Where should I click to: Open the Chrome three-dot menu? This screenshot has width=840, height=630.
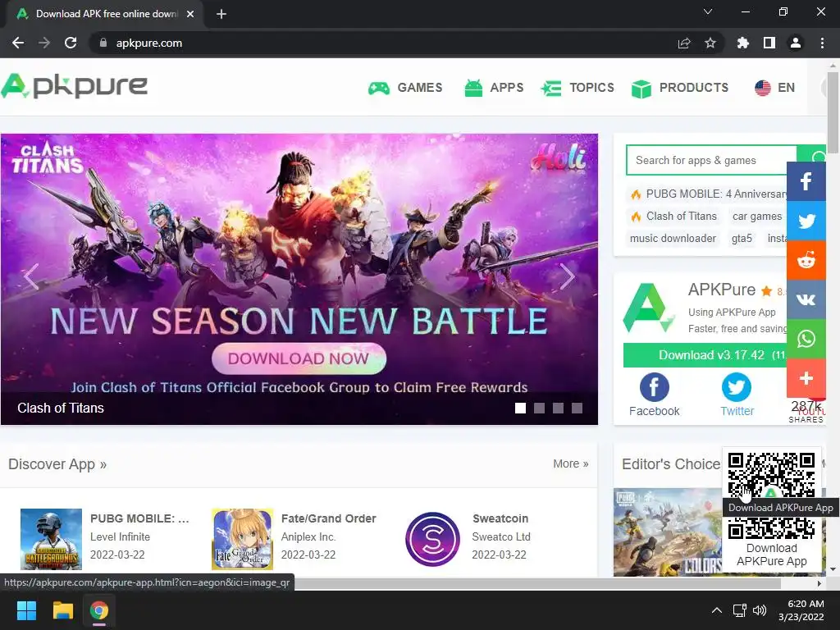(x=822, y=43)
